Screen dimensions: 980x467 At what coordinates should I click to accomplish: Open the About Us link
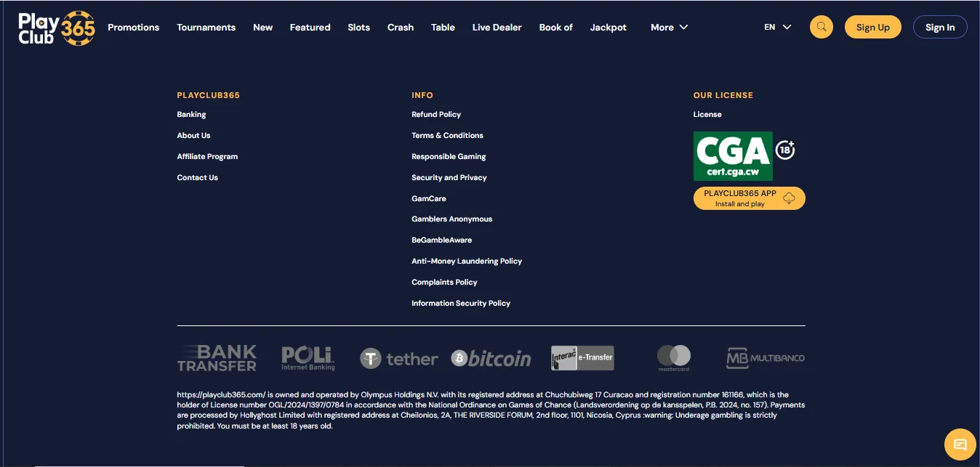[193, 136]
